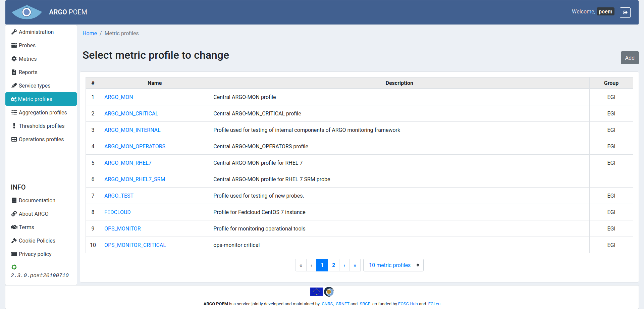
Task: Click the Terms handshake icon
Action: [14, 227]
